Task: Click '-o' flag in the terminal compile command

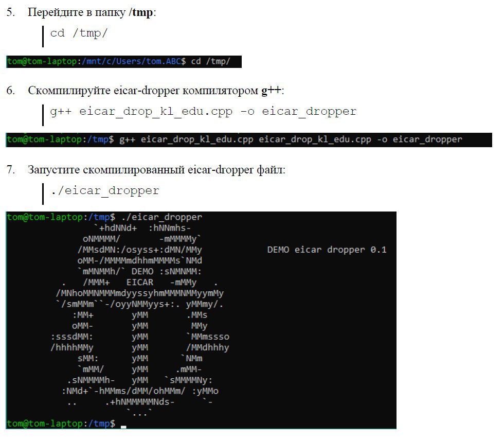Action: [382, 139]
